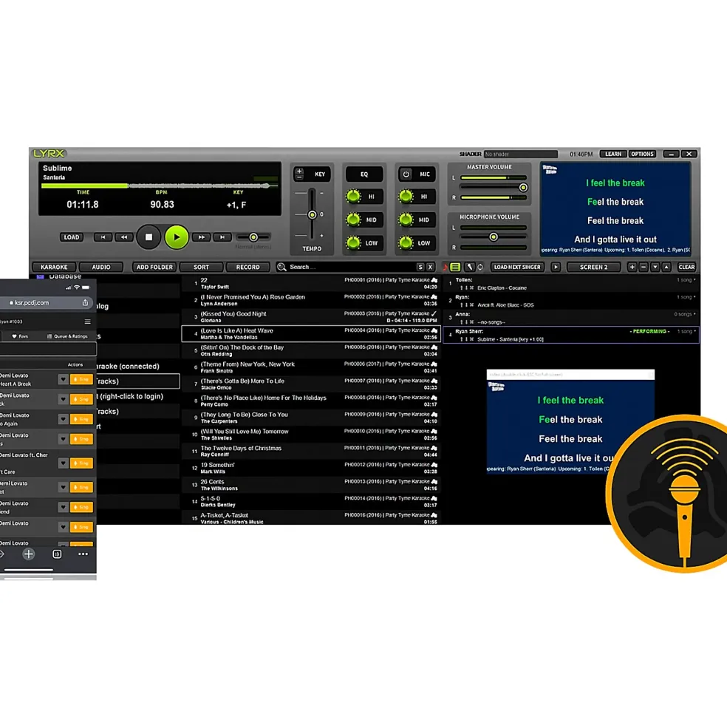Screen dimensions: 727x728
Task: Click the green play button
Action: 177,237
